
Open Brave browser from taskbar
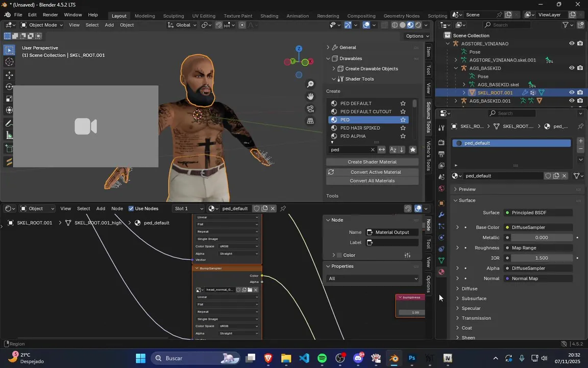pos(268,358)
